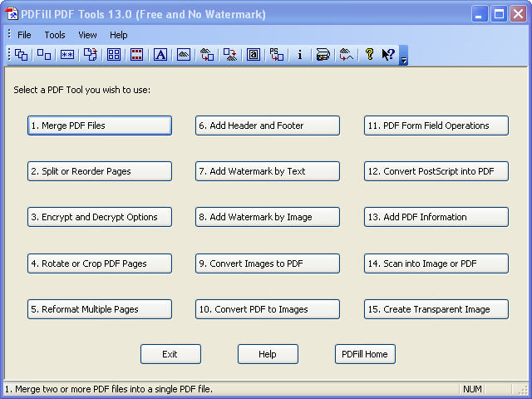The height and width of the screenshot is (399, 532).
Task: Open 11. PDF Form Field Operations
Action: coord(436,126)
